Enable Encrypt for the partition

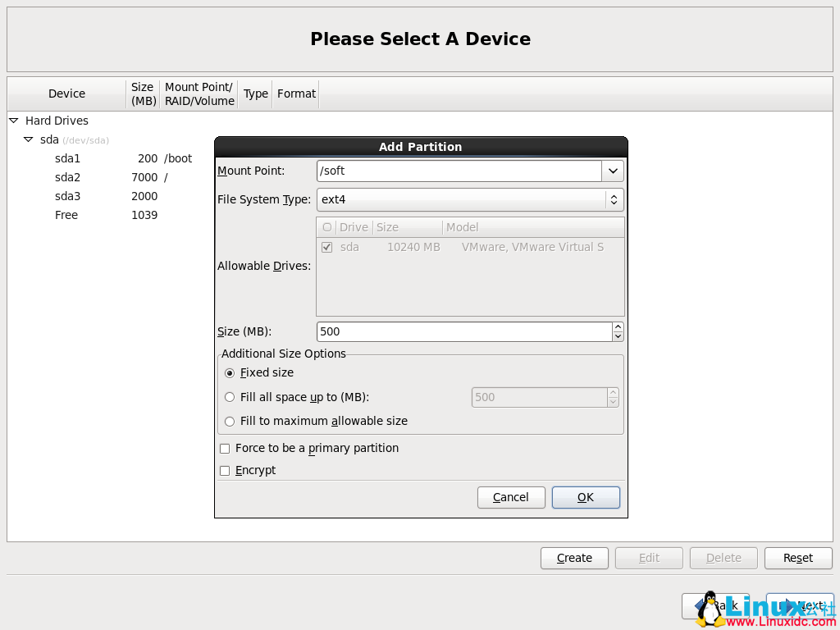(x=224, y=470)
